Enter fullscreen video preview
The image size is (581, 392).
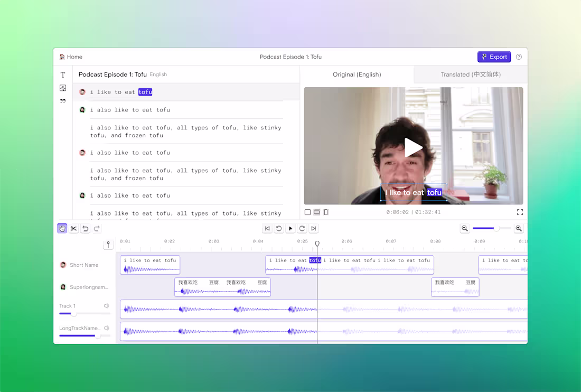[x=520, y=212]
